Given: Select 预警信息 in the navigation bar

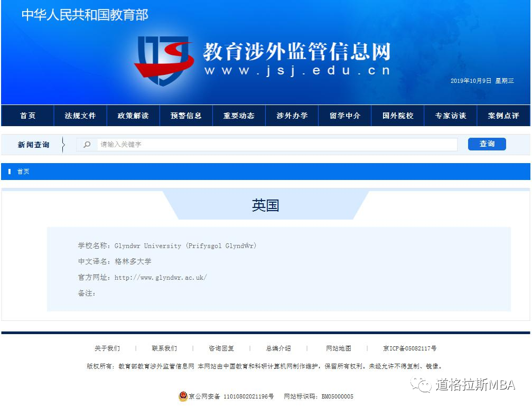Looking at the screenshot, I should [186, 116].
